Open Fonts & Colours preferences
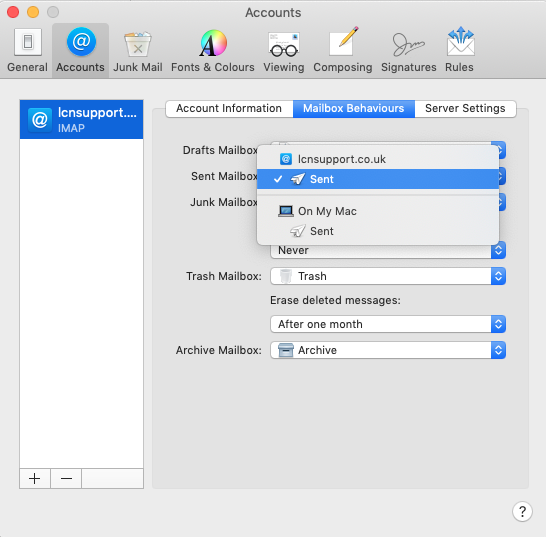The width and height of the screenshot is (546, 537). (213, 51)
